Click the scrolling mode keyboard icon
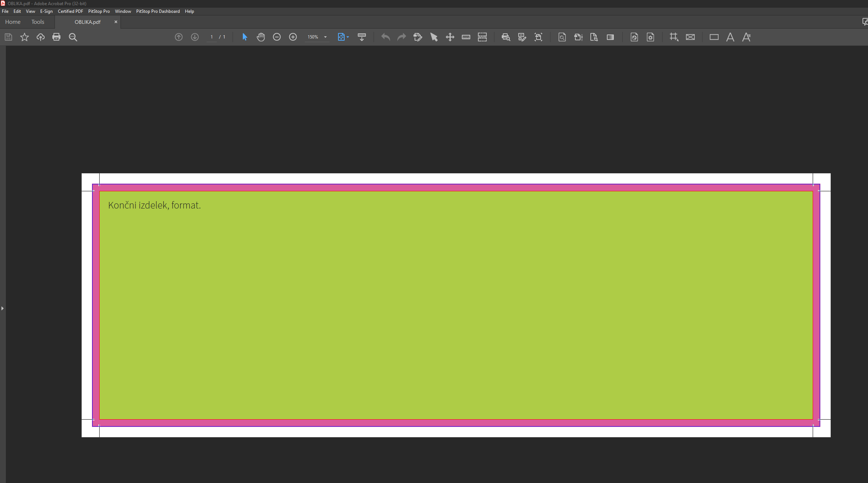The image size is (868, 483). click(362, 37)
